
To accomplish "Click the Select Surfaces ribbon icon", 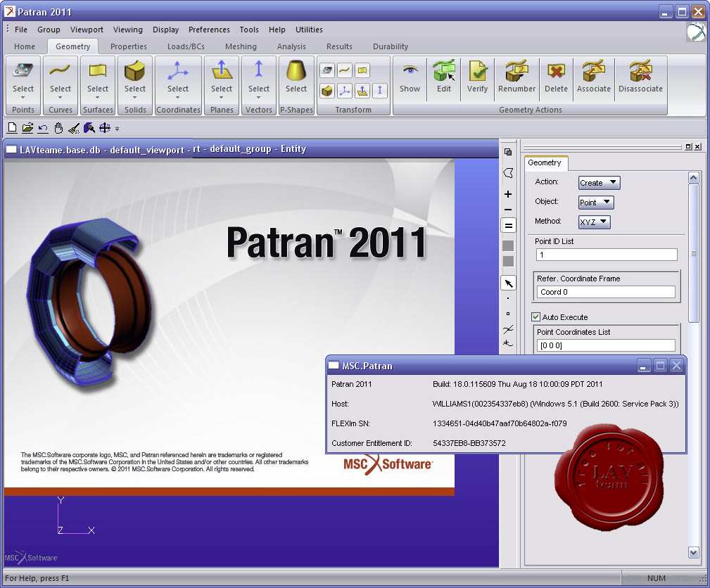I will point(98,70).
